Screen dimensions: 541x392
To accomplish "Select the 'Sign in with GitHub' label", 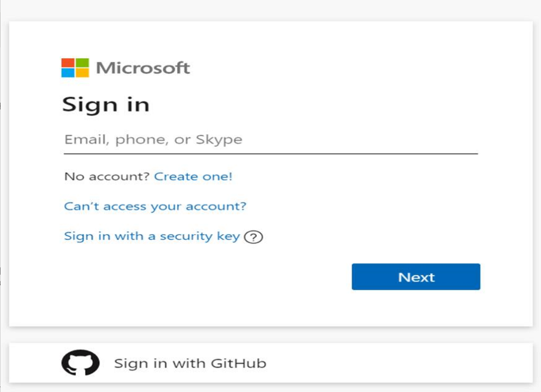I will (190, 363).
